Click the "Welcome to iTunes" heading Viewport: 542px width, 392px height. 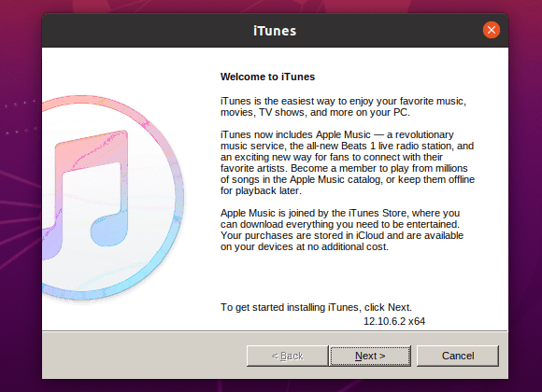pyautogui.click(x=267, y=77)
